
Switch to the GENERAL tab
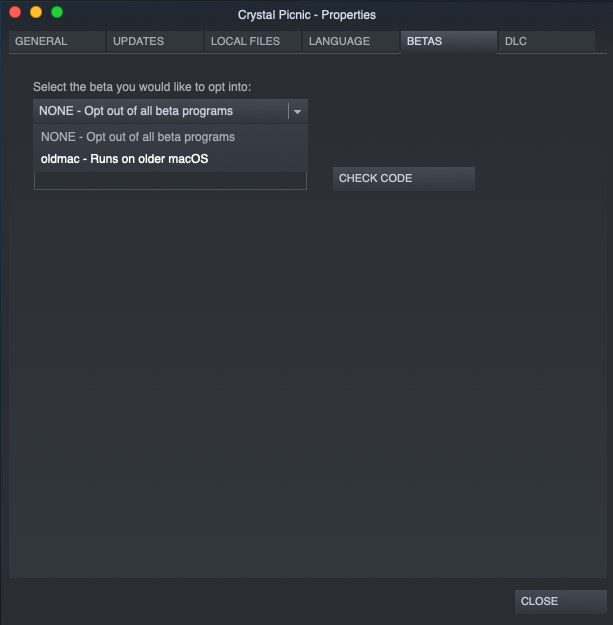pyautogui.click(x=56, y=41)
